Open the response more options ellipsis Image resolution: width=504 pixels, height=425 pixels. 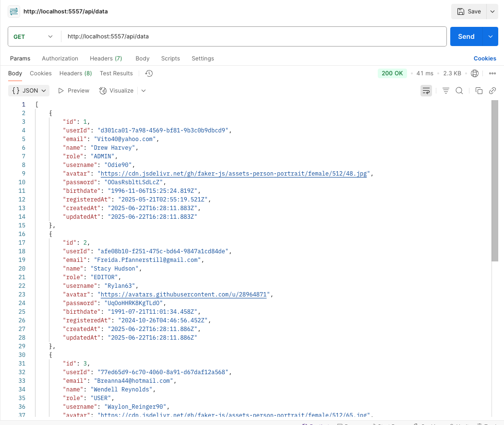point(492,73)
